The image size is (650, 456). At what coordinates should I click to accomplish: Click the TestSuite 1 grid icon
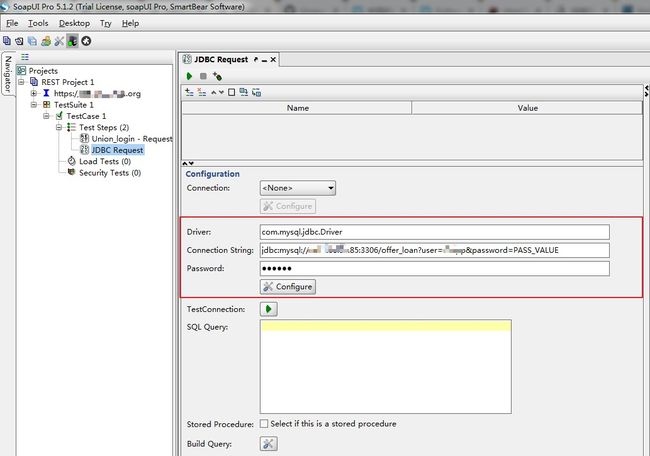(x=46, y=104)
